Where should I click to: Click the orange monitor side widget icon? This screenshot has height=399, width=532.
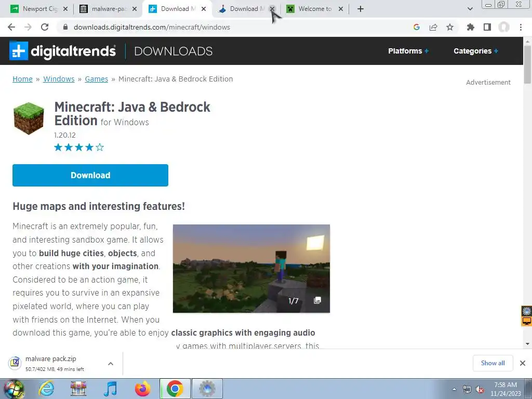pos(527,321)
